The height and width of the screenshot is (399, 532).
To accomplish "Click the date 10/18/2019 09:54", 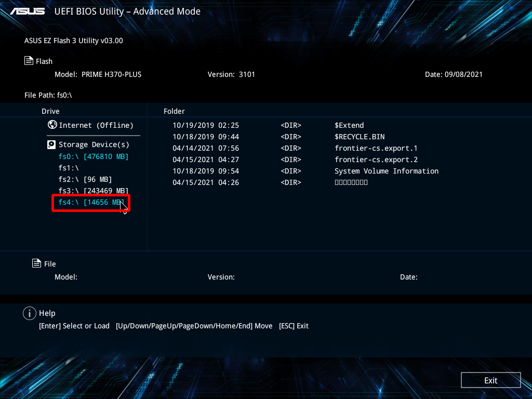I will tap(206, 171).
